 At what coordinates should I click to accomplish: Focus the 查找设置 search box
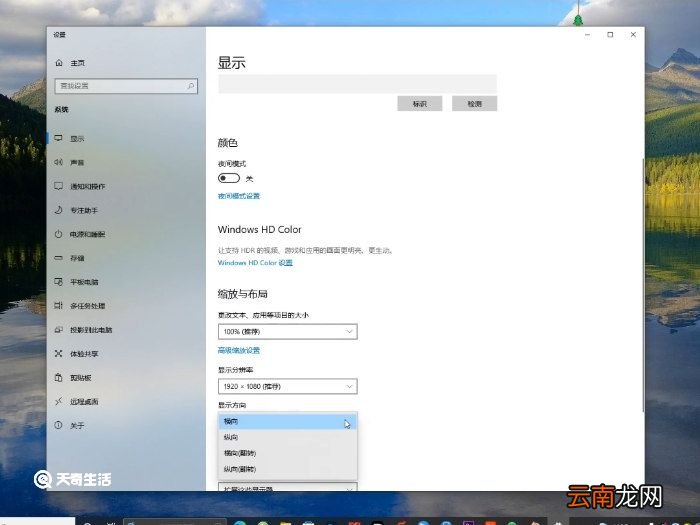126,86
